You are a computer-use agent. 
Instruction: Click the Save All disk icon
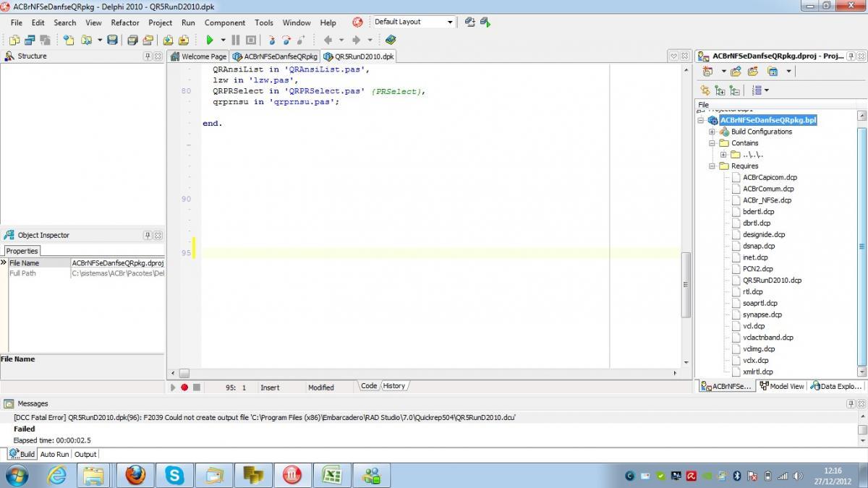click(x=112, y=40)
